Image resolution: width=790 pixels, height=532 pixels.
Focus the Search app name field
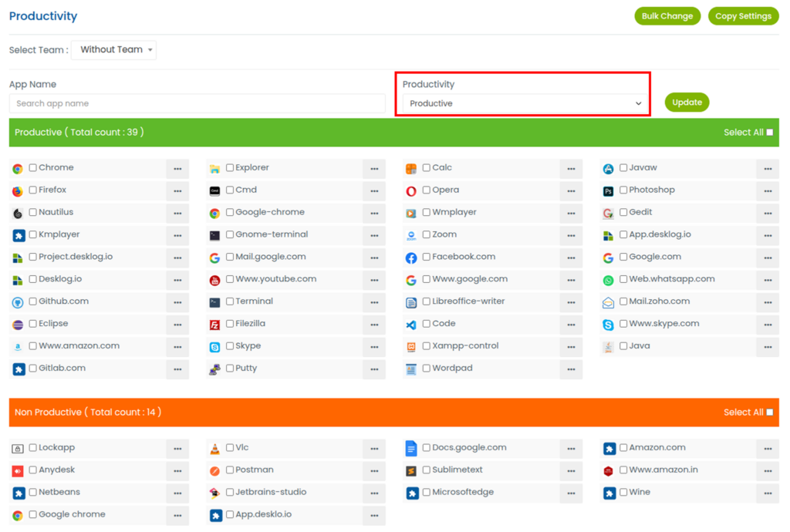(x=197, y=103)
